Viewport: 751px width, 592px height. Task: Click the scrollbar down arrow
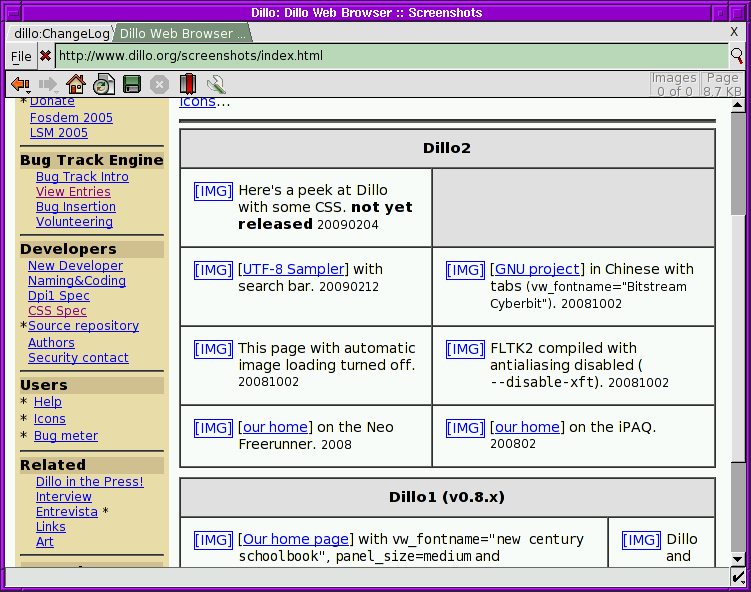click(x=738, y=558)
